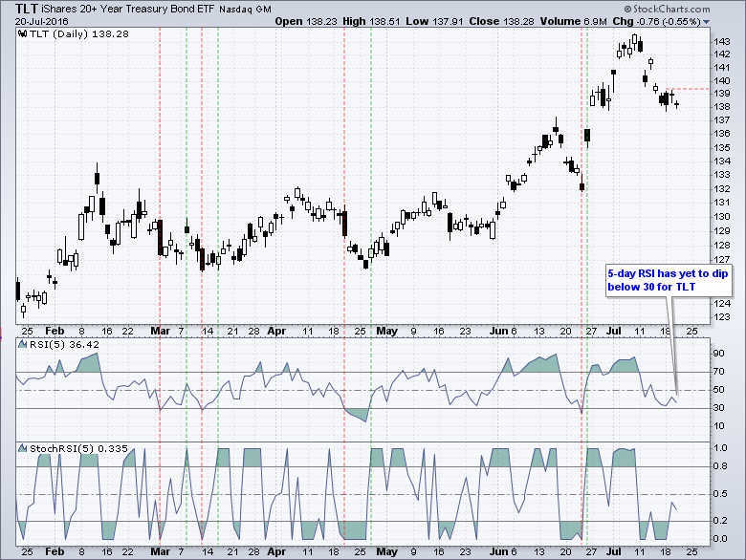
Task: Click the TLT (Daily) 138.28 legend text
Action: (x=79, y=33)
